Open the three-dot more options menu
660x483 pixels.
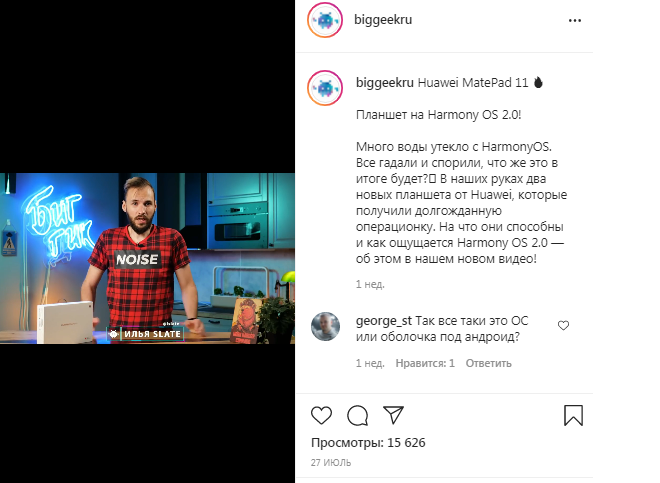tap(575, 20)
